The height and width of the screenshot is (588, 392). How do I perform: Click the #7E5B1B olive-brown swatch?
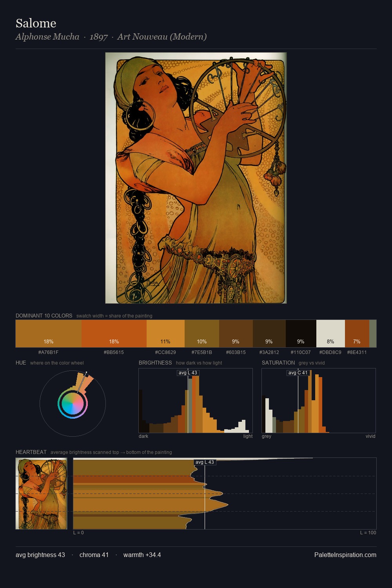click(x=202, y=334)
